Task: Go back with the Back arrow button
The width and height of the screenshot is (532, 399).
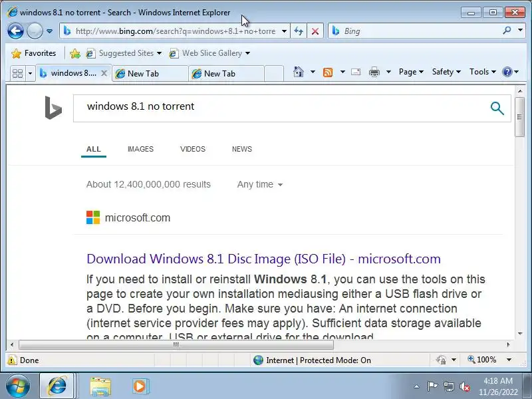Action: (15, 31)
